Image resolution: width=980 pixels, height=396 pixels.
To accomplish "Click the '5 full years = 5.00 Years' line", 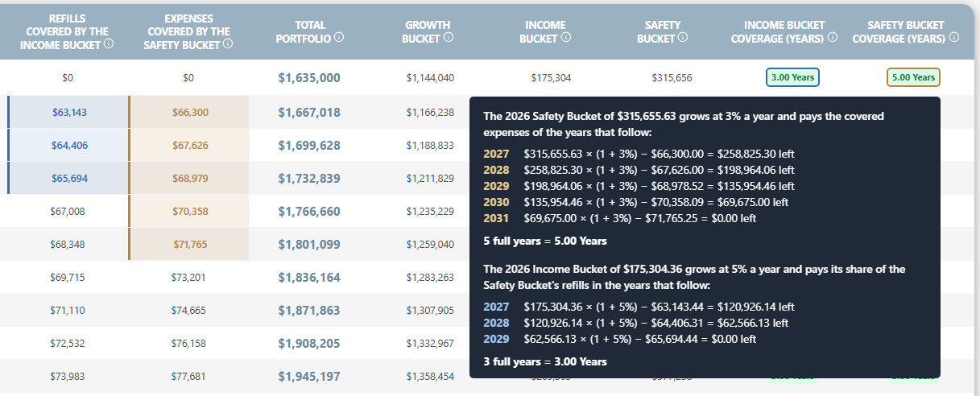I will click(x=545, y=241).
